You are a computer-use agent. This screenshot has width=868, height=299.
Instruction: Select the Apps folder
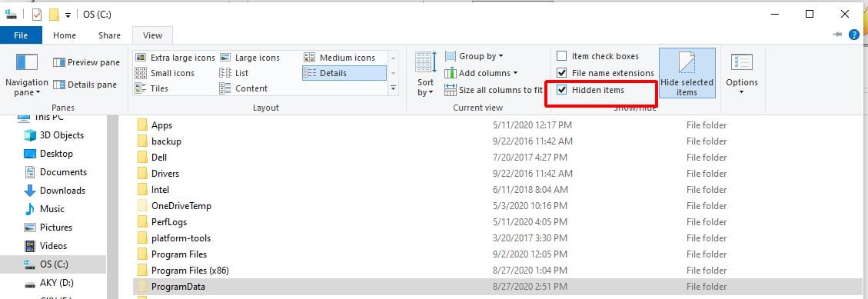click(161, 125)
